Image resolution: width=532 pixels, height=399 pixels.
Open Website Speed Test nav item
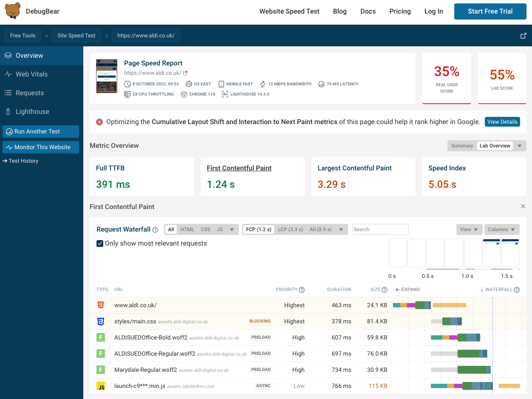pyautogui.click(x=289, y=11)
